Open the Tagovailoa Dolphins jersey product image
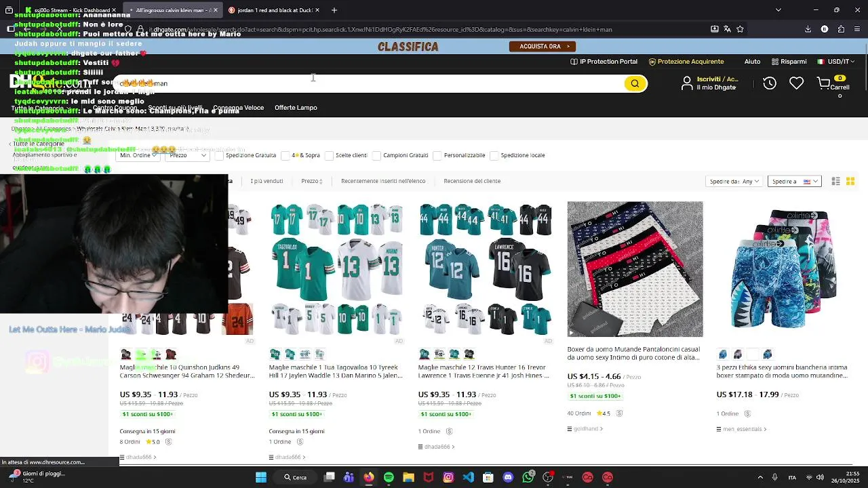Screen dimensions: 868x488 [336, 269]
